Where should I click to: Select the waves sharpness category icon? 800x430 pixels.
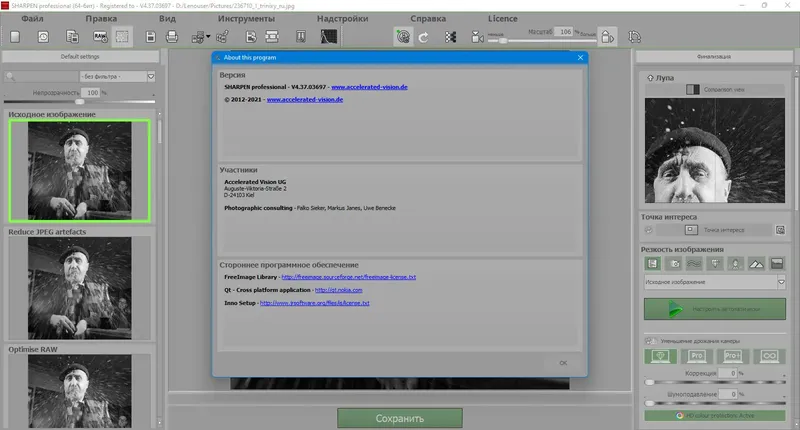pyautogui.click(x=694, y=264)
